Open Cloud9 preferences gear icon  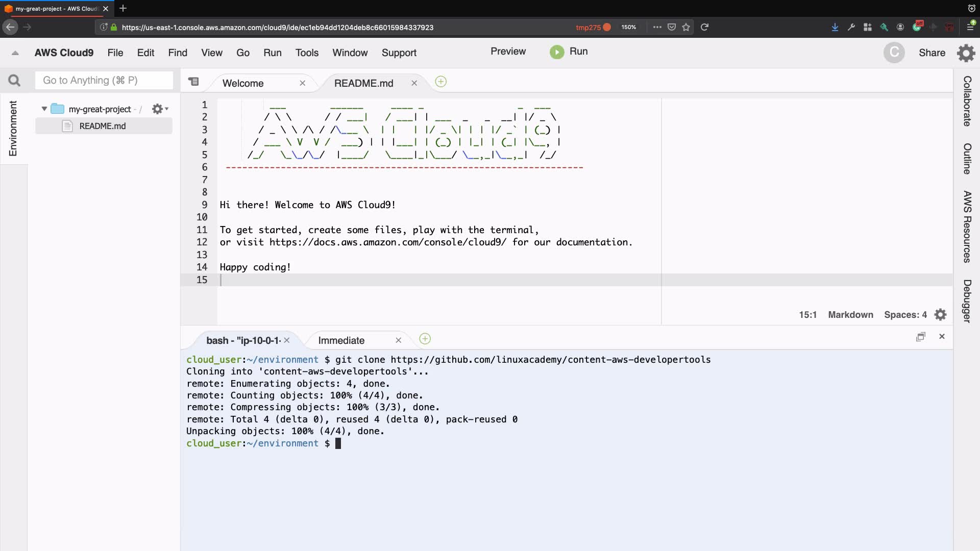coord(966,53)
